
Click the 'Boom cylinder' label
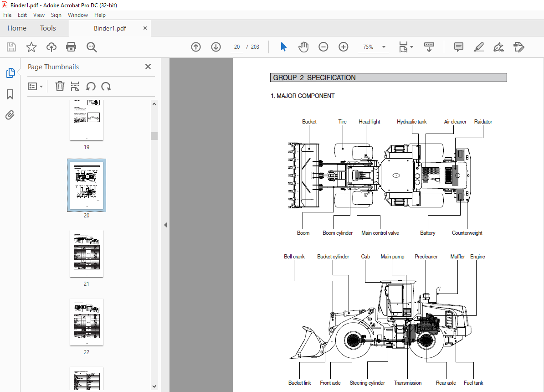tap(338, 233)
